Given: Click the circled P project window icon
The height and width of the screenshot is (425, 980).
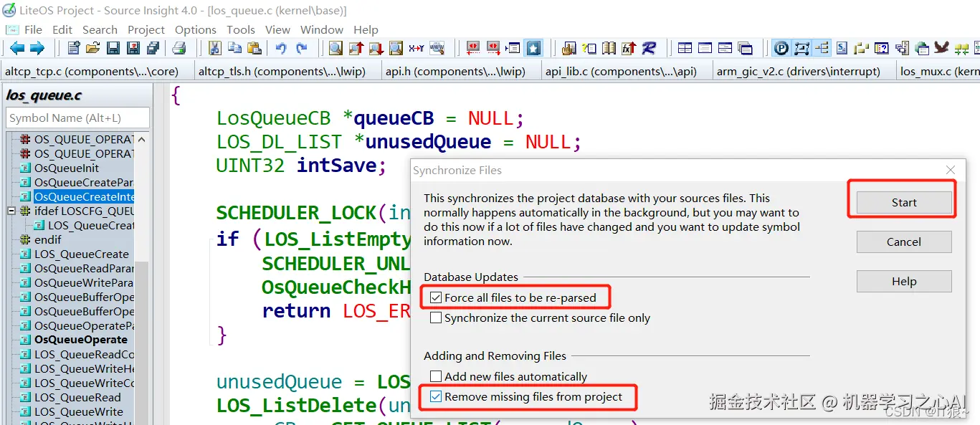Looking at the screenshot, I should (x=781, y=48).
